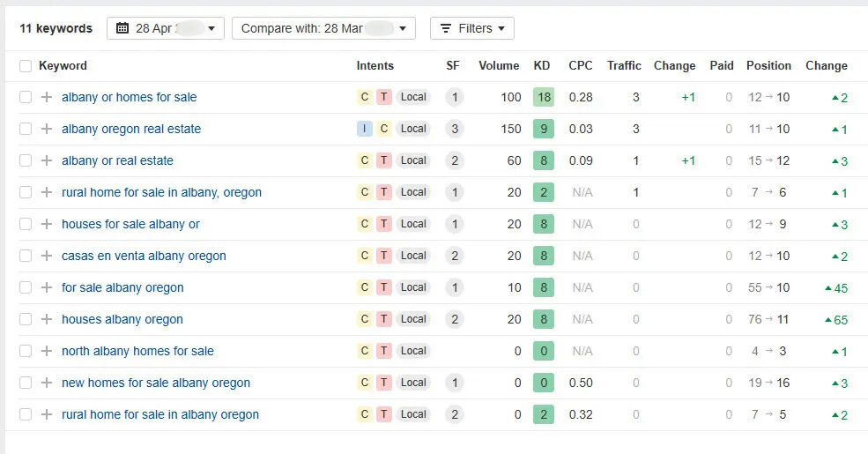Open the 'Compare with: 28 Mar' dropdown
Viewport: 868px width, 454px height.
323,28
